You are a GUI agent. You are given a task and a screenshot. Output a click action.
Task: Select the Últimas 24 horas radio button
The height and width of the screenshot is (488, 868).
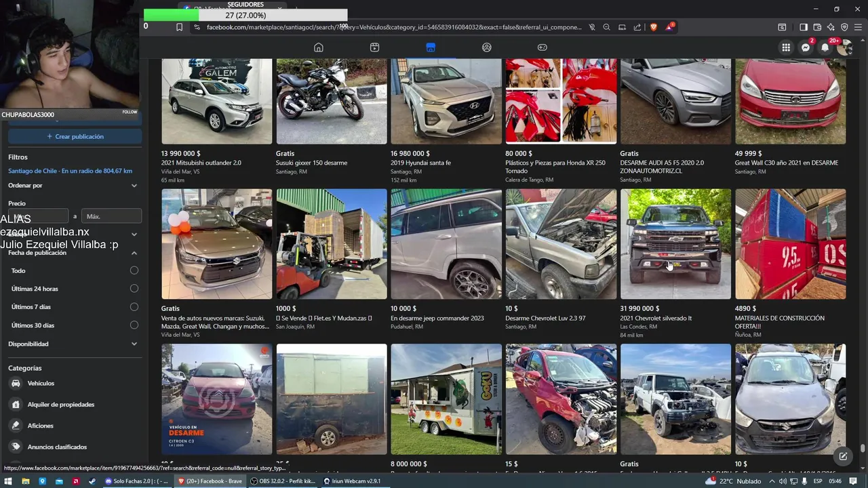134,289
